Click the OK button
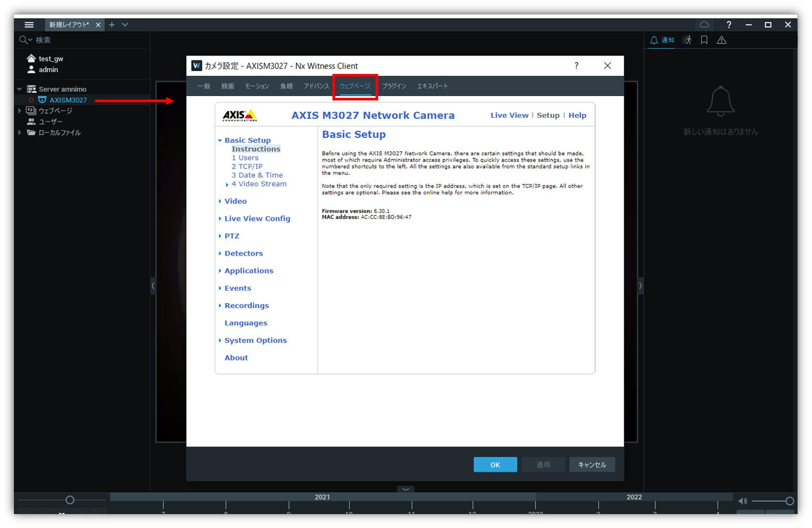This screenshot has height=528, width=812. click(495, 465)
